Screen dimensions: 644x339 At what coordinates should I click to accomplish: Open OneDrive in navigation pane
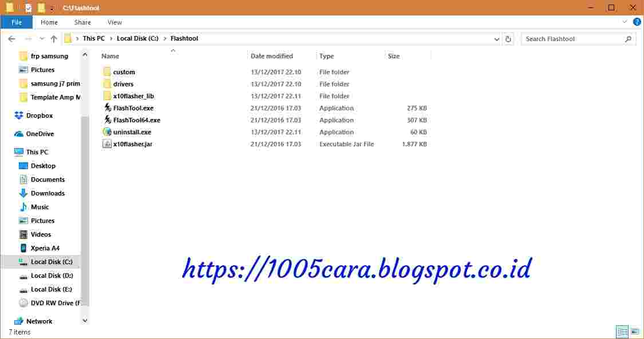[34, 134]
